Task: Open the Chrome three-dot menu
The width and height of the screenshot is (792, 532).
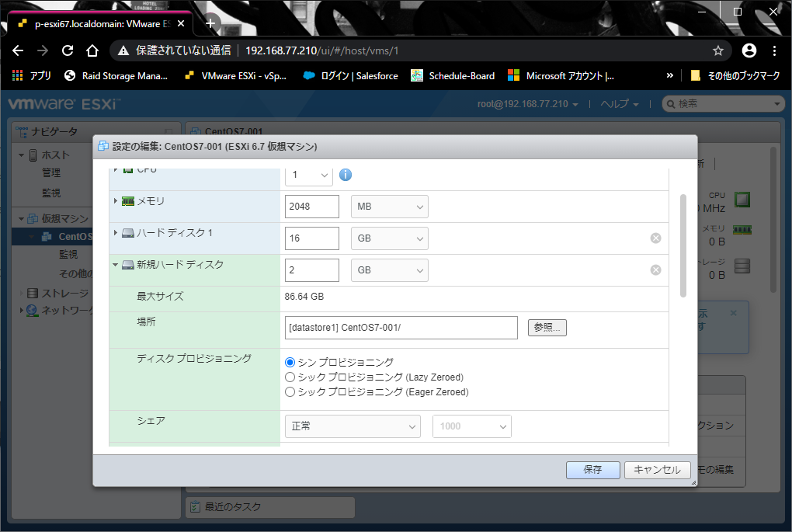Action: 774,50
